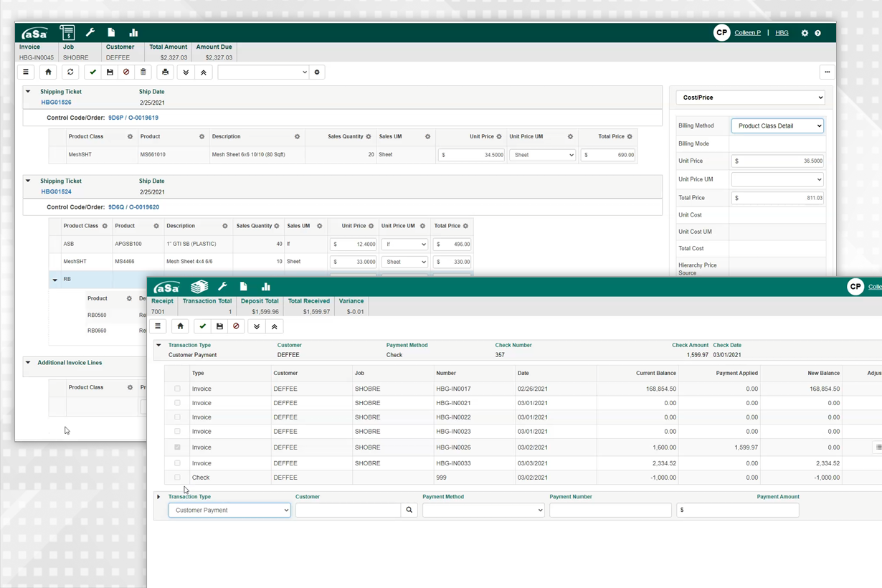Open the wrench tools icon in invoice header

[x=90, y=33]
